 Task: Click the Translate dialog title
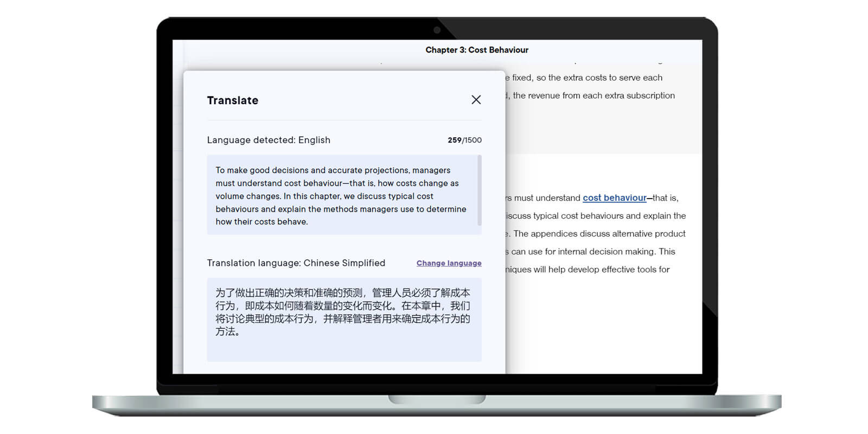233,100
